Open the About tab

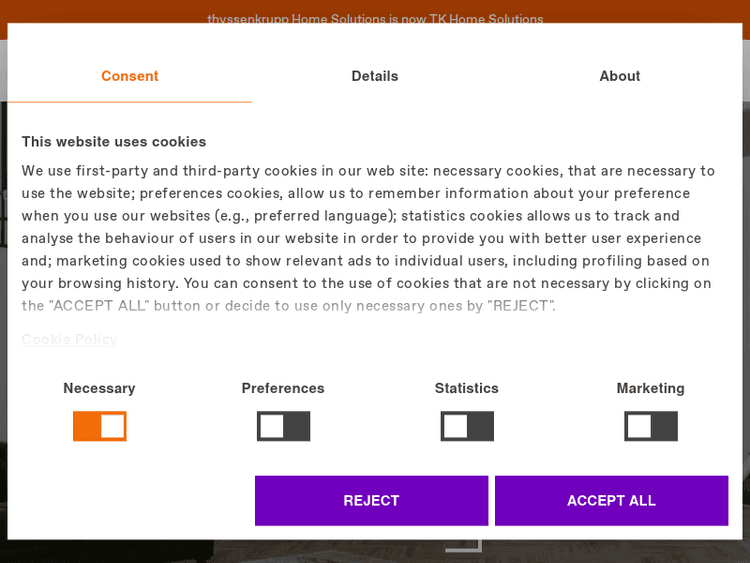pyautogui.click(x=619, y=76)
